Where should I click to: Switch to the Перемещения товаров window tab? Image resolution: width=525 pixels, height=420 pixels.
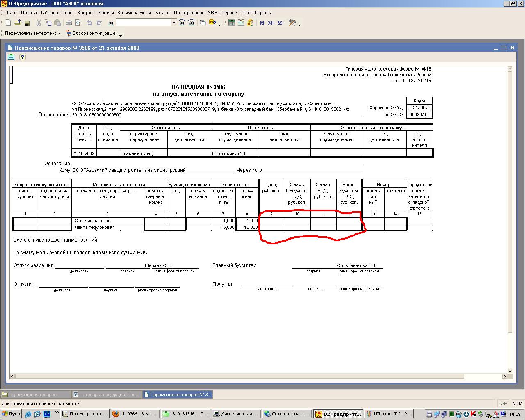(x=35, y=395)
